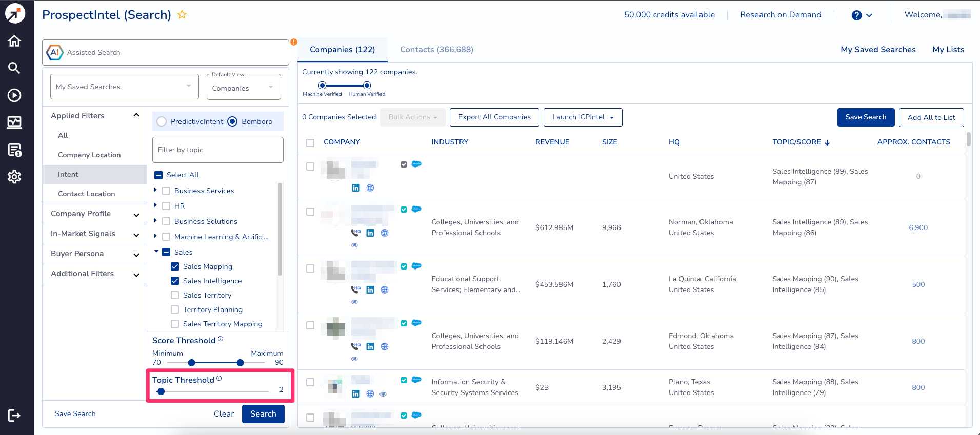
Task: Click the Filter by topic input field
Action: point(218,150)
